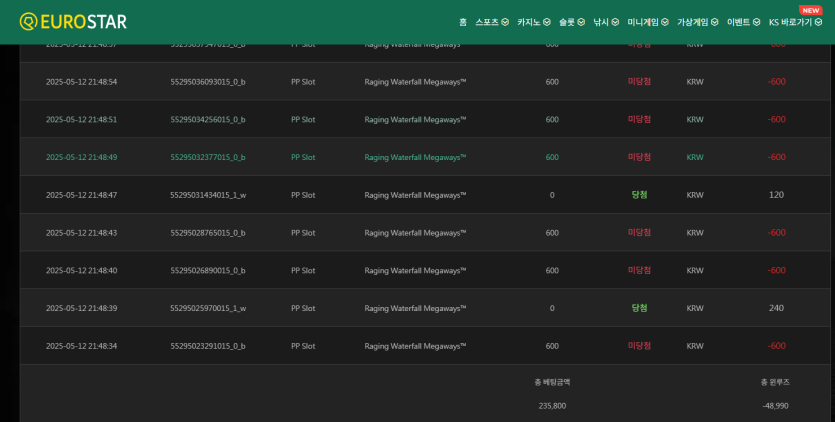The width and height of the screenshot is (835, 422).
Task: Open the 홈 menu item
Action: [463, 22]
